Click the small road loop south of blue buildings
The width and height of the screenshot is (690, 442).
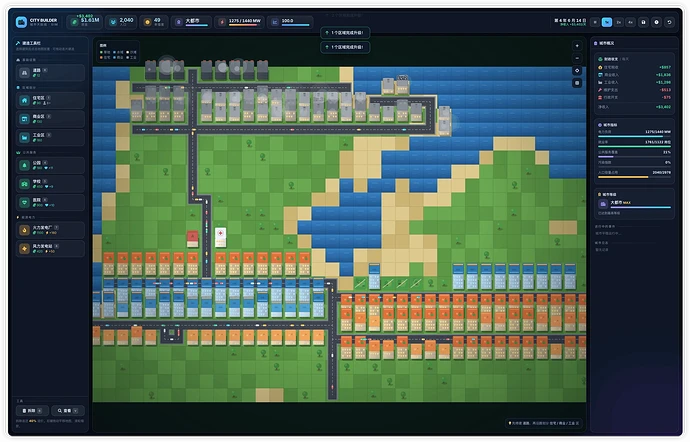point(172,334)
